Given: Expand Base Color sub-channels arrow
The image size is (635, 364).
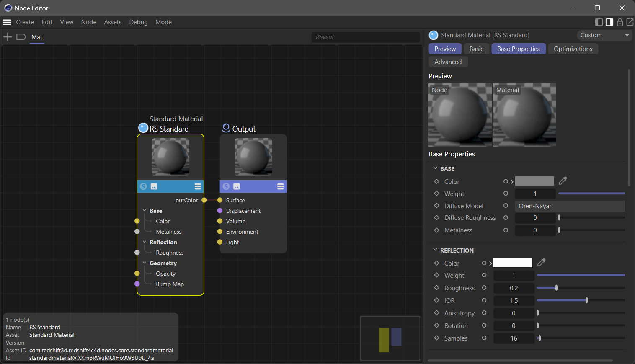Looking at the screenshot, I should (x=512, y=181).
